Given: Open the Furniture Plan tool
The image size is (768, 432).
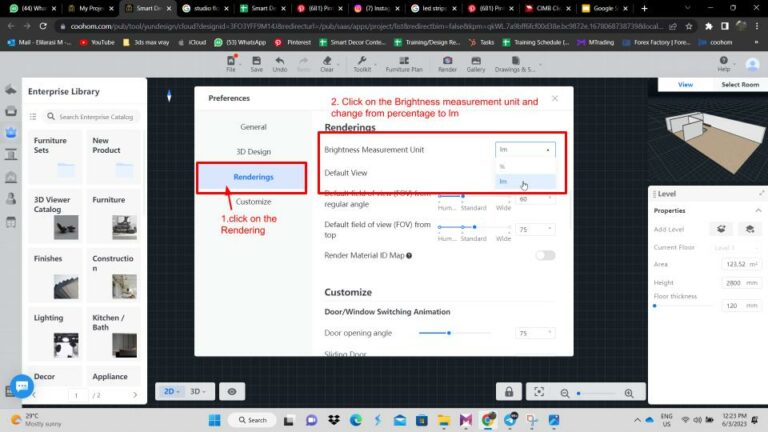Looking at the screenshot, I should click(404, 64).
